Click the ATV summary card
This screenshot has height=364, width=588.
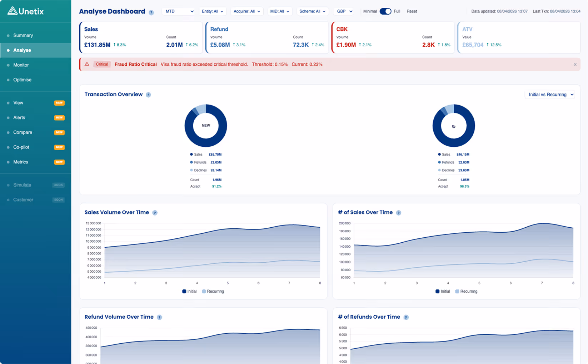click(x=519, y=37)
